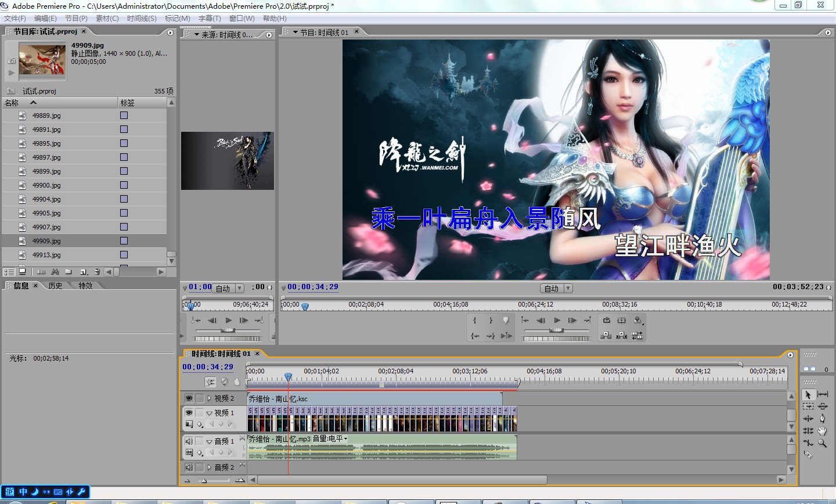Open the 来源 source monitor clip dropdown
The height and width of the screenshot is (504, 836).
click(196, 35)
